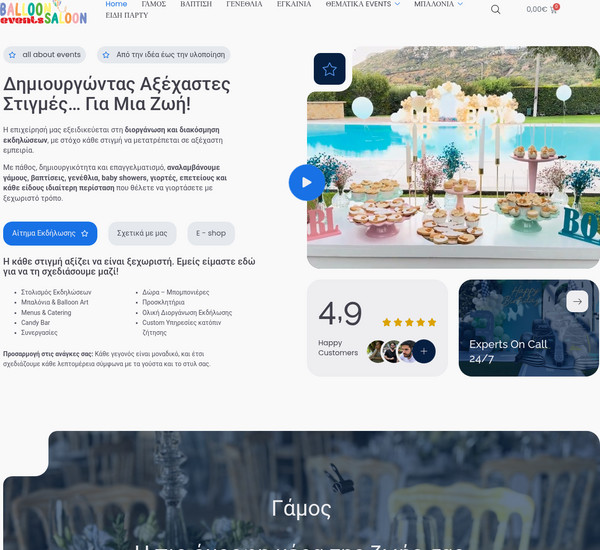Open the shopping cart icon
Screen dimensions: 600x550
click(554, 9)
